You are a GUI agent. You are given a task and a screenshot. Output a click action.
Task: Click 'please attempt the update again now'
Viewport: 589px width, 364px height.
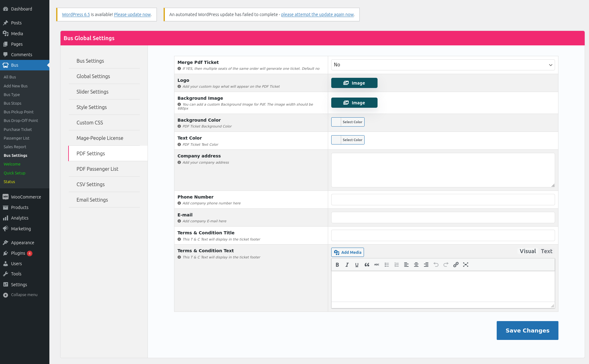coord(317,15)
